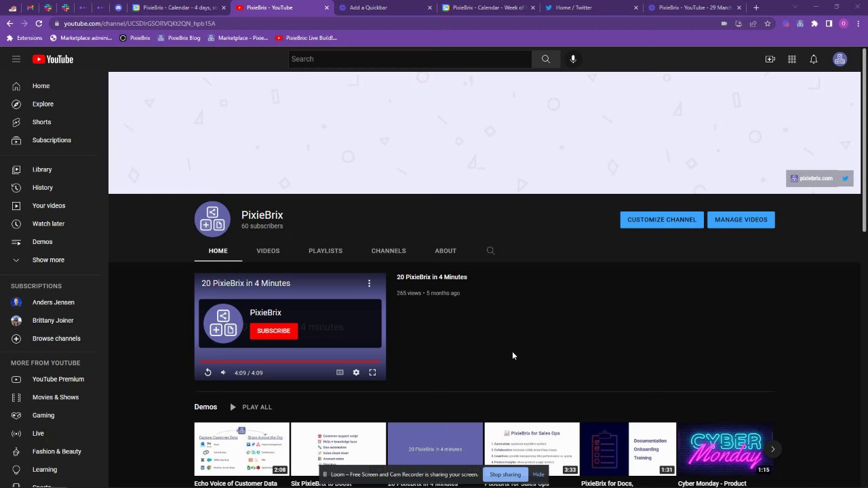The width and height of the screenshot is (868, 488).
Task: Open the Create video camera icon
Action: 770,59
